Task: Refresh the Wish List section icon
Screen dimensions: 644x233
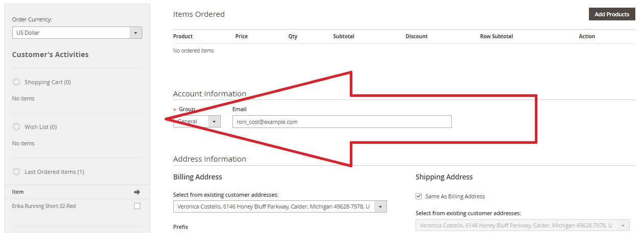Action: tap(16, 127)
